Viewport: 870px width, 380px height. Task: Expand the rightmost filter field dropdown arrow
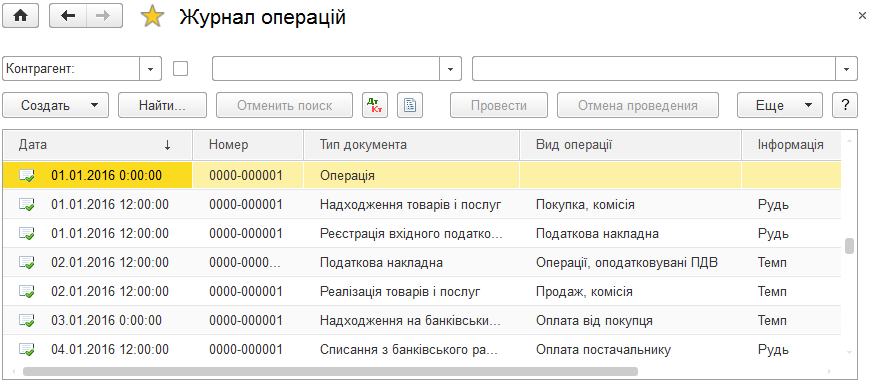pyautogui.click(x=846, y=69)
